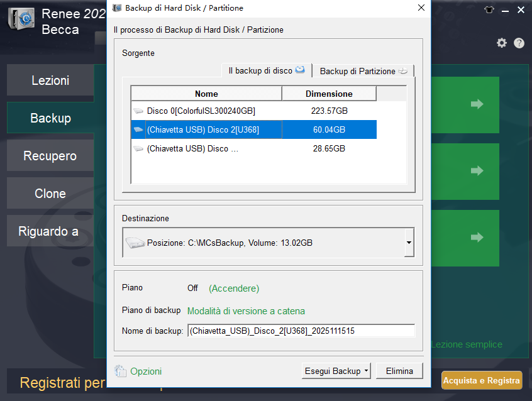
Task: Click the bottom green arrow icon
Action: click(477, 237)
